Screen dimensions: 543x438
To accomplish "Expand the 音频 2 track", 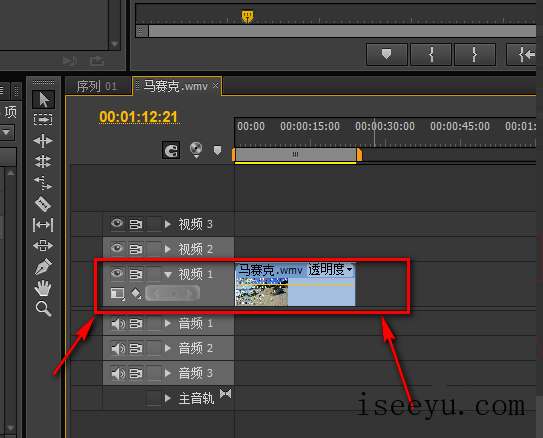I will 168,348.
